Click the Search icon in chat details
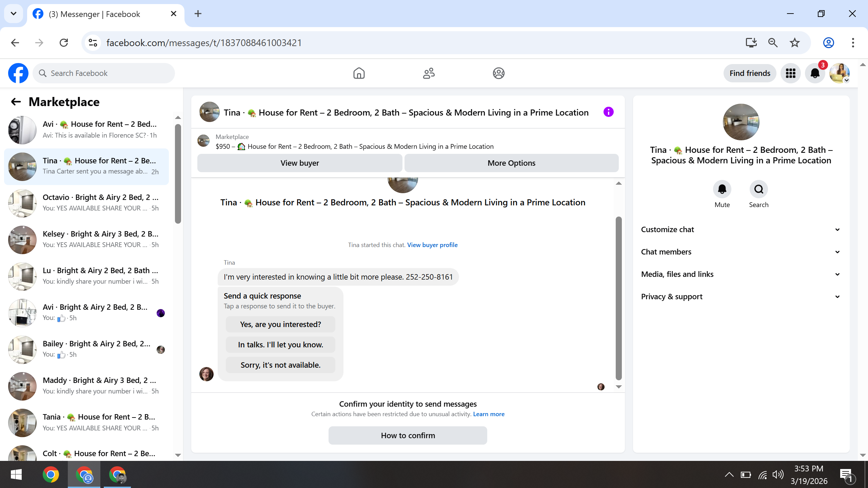 pyautogui.click(x=758, y=189)
